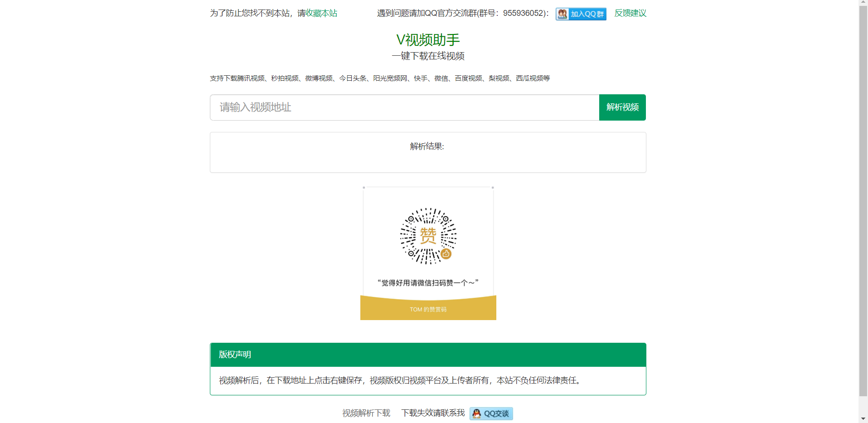Click the 版权声明 green header
This screenshot has width=868, height=423.
click(x=428, y=355)
